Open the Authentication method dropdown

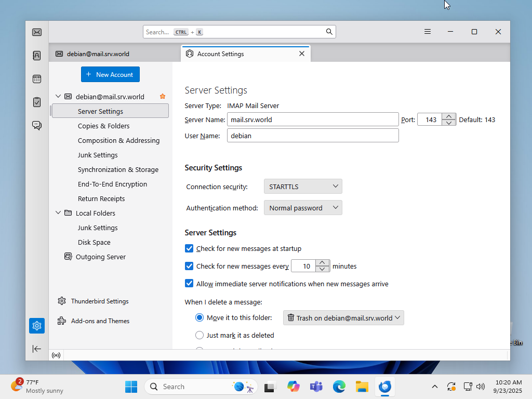coord(303,208)
